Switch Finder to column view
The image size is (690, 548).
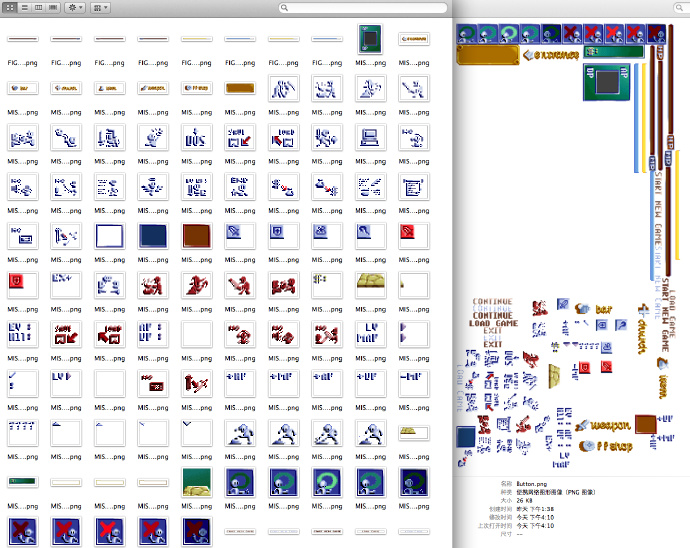39,7
